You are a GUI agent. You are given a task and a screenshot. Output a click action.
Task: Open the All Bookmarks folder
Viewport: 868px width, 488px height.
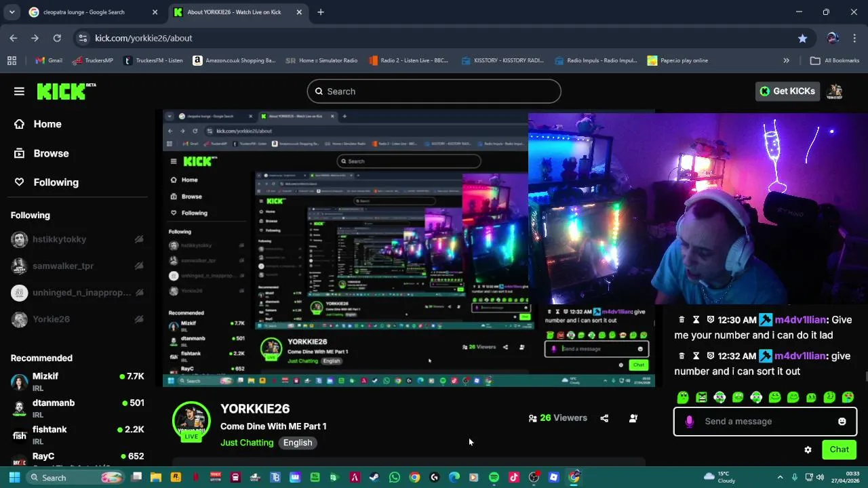coord(835,60)
